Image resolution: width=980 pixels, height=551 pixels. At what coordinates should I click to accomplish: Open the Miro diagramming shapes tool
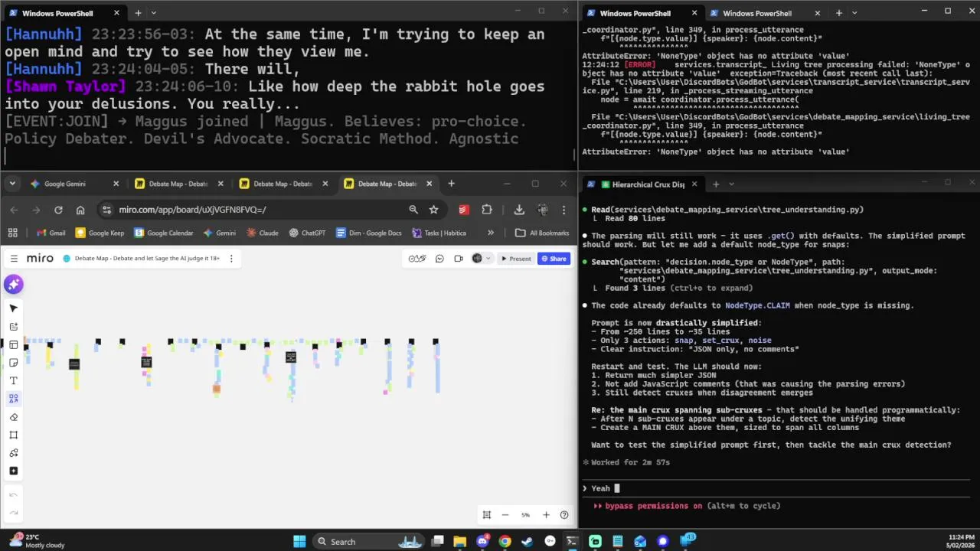(x=14, y=453)
